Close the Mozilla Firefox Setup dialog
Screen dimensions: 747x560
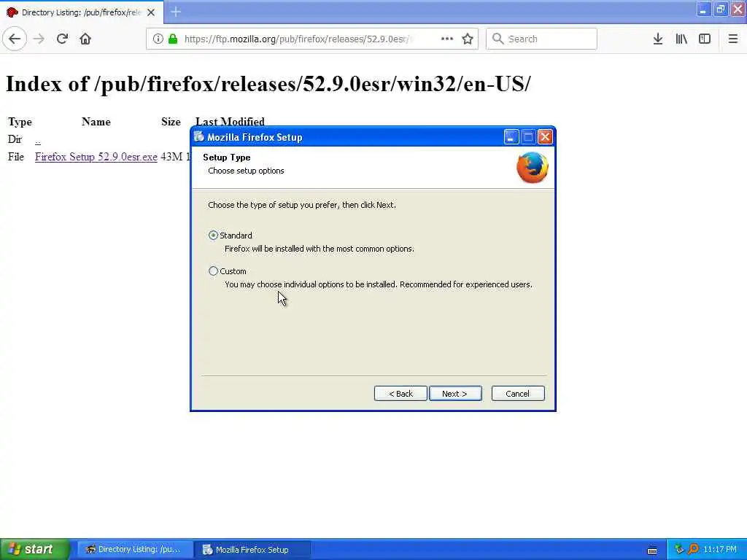[545, 137]
